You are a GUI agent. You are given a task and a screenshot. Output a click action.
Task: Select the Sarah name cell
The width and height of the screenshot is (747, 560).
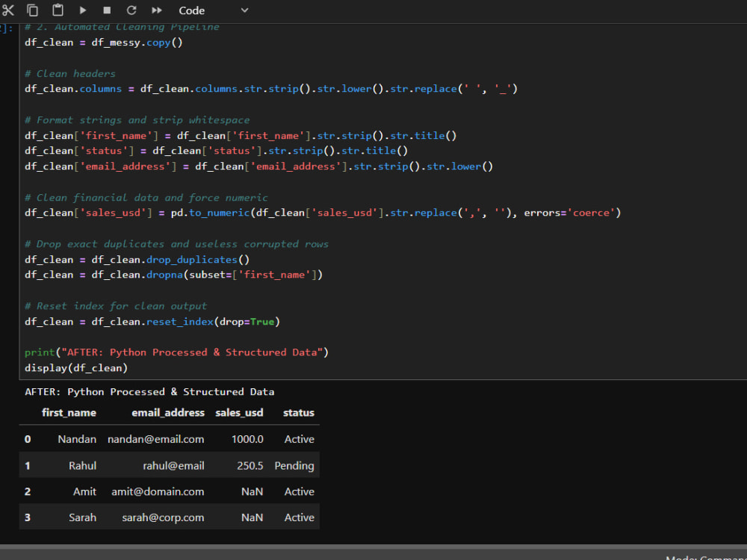point(82,517)
